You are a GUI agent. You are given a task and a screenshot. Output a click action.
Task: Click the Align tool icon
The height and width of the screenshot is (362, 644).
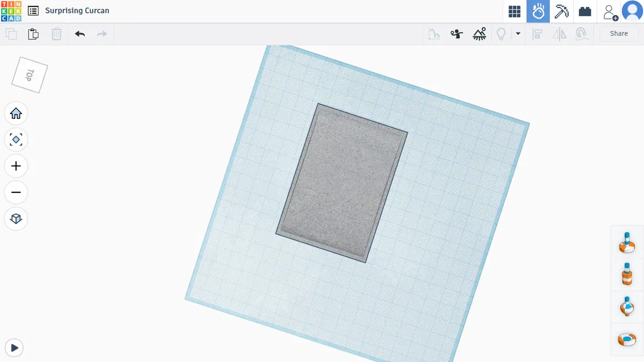point(537,34)
